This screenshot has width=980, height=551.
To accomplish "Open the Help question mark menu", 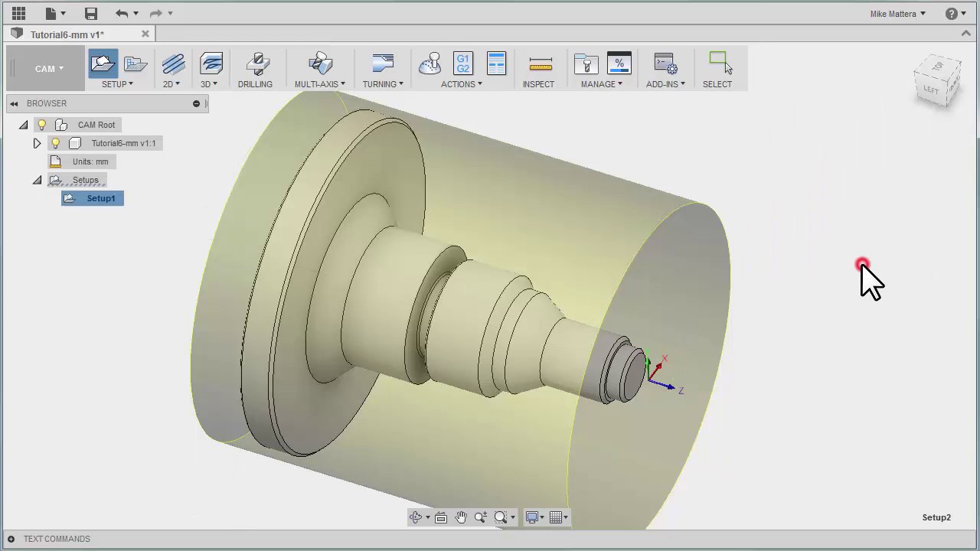I will coord(956,14).
